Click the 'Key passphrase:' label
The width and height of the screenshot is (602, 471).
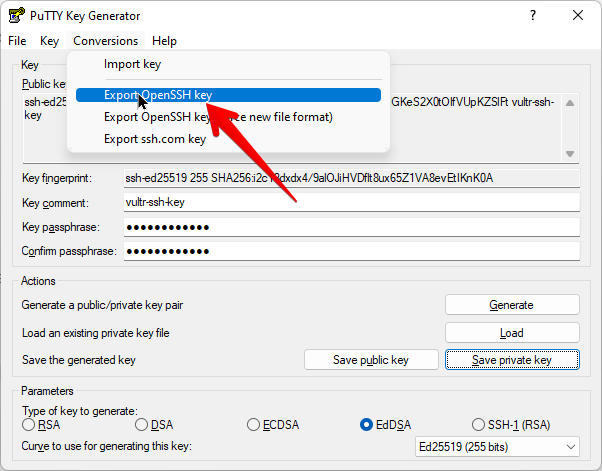(x=61, y=227)
